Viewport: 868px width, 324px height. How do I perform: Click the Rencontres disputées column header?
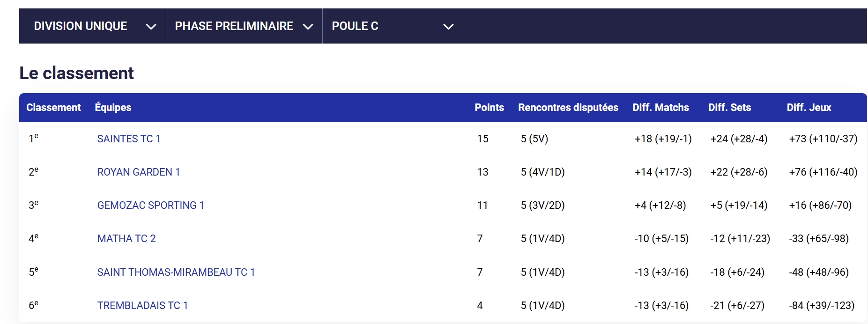click(x=568, y=108)
